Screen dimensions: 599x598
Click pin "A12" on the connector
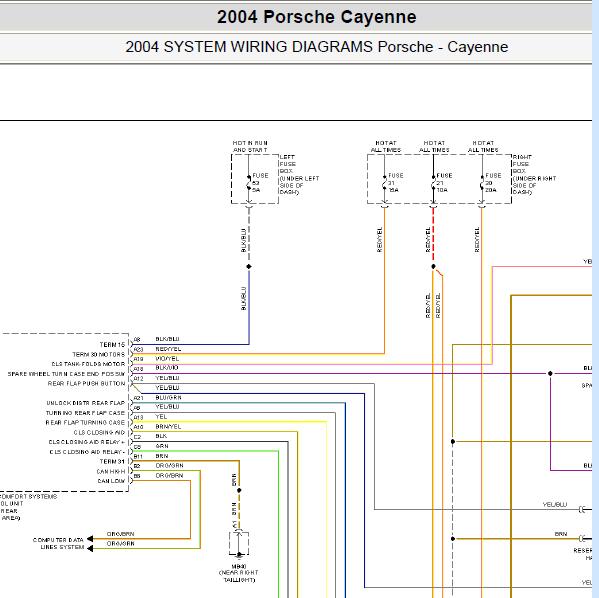click(138, 379)
